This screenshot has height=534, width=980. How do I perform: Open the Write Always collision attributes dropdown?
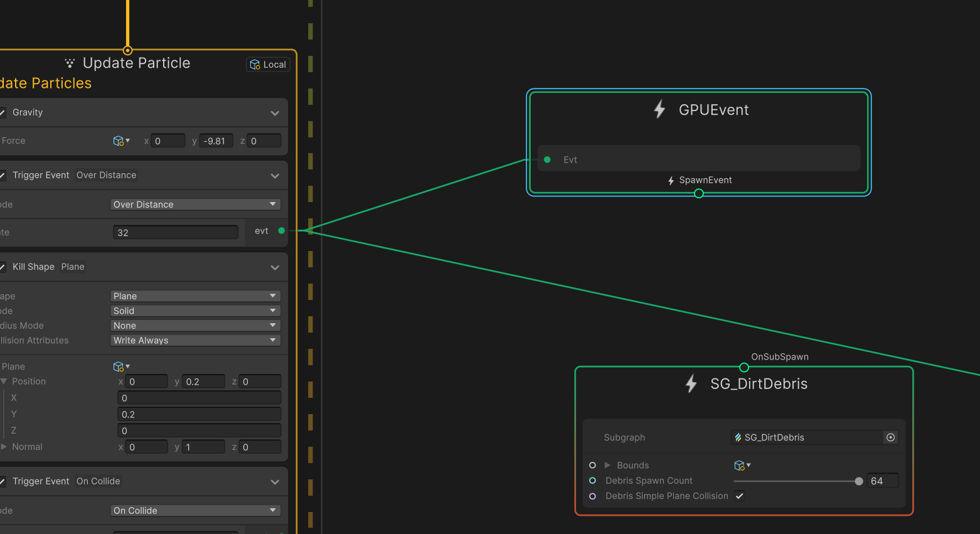195,339
